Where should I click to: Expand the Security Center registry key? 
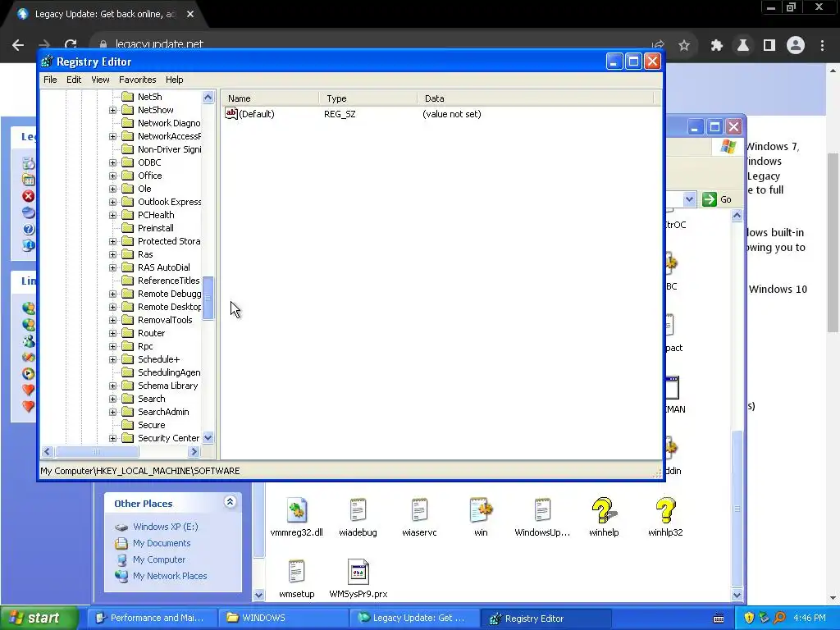pyautogui.click(x=112, y=438)
